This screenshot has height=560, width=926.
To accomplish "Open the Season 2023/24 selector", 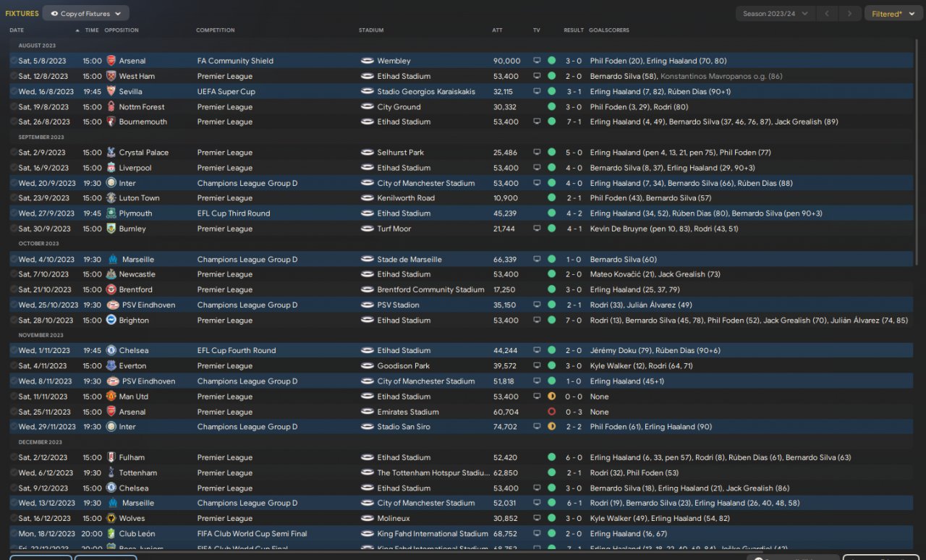I will [x=774, y=14].
